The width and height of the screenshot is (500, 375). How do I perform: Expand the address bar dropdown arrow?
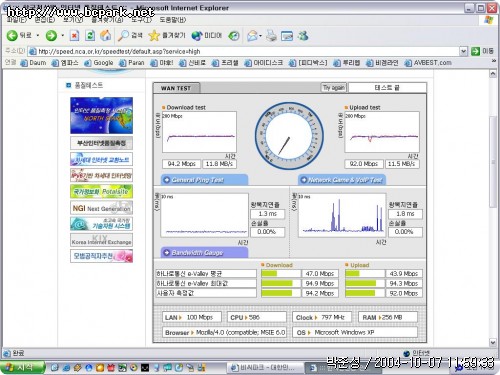(x=463, y=51)
